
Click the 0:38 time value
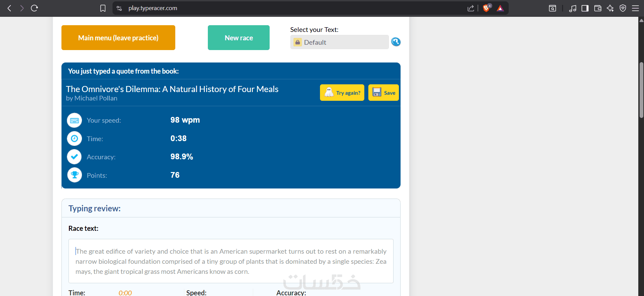tap(178, 138)
